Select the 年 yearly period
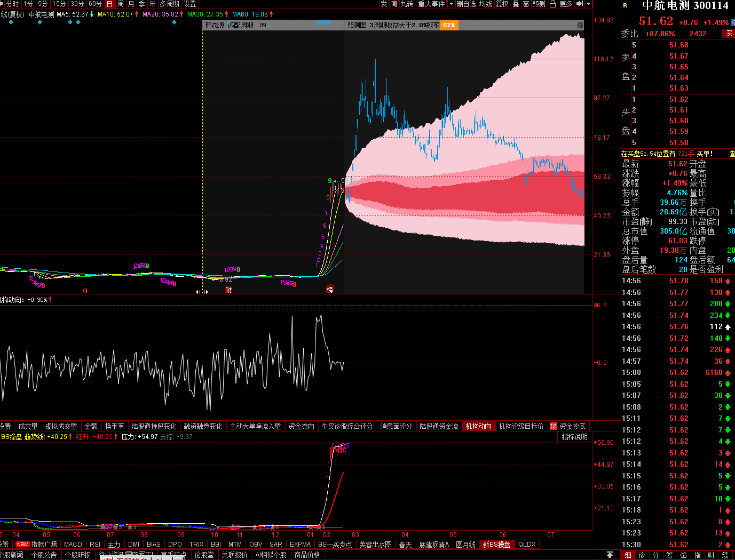735x560 pixels. [x=153, y=4]
